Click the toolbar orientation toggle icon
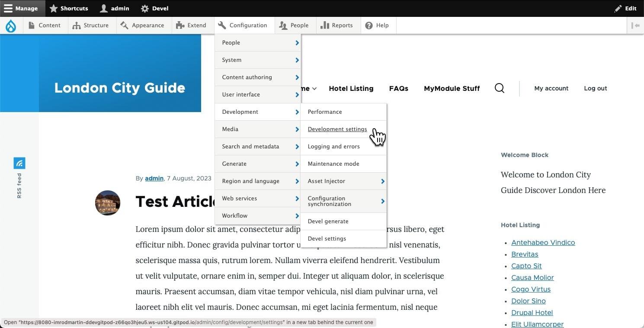 pos(635,26)
